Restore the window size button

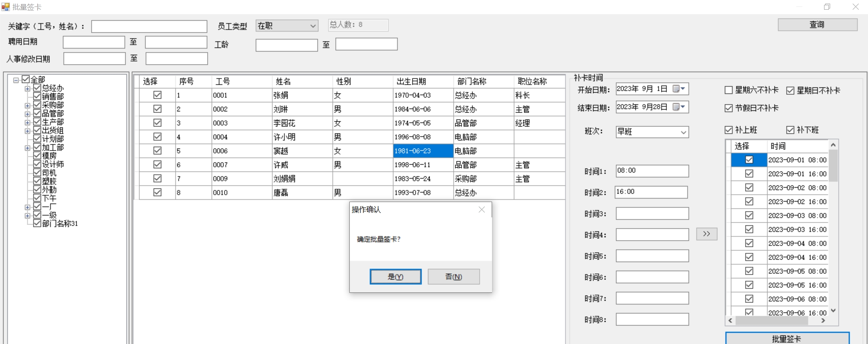click(827, 7)
